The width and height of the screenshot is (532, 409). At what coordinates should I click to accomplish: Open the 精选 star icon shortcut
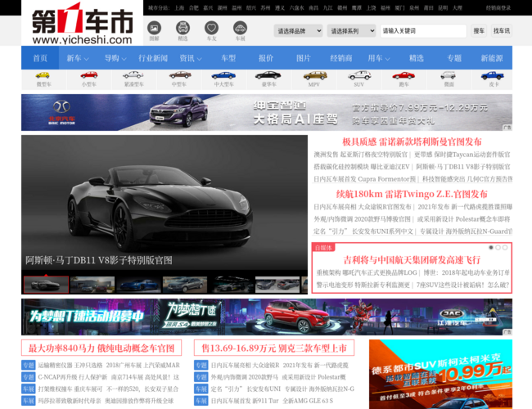[183, 31]
